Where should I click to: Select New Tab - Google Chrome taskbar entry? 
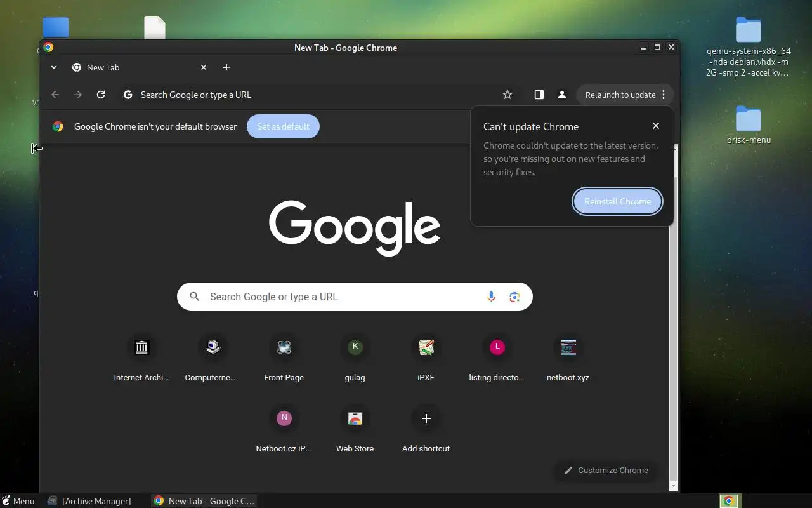pyautogui.click(x=204, y=501)
